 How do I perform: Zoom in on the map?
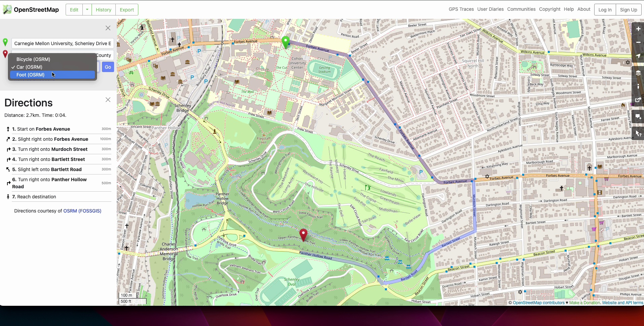[x=638, y=29]
